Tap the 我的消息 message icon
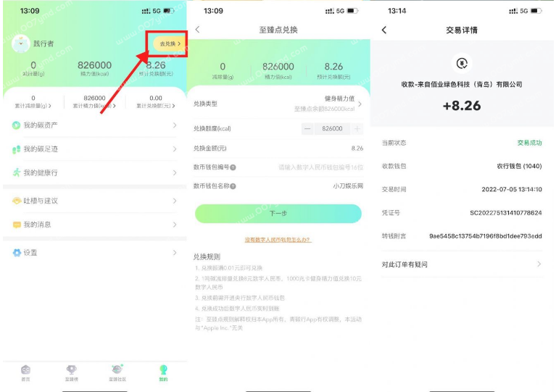The image size is (556, 392). [x=16, y=225]
